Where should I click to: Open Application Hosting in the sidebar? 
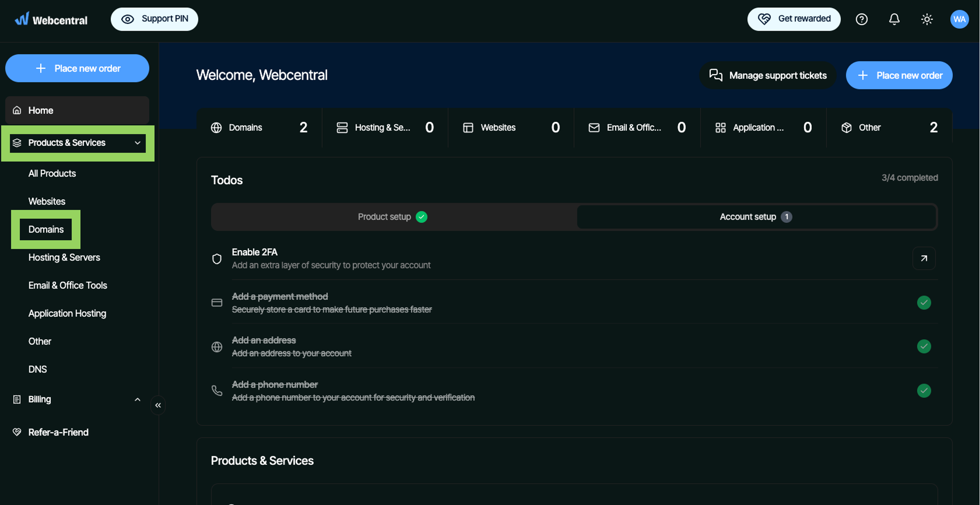tap(67, 313)
